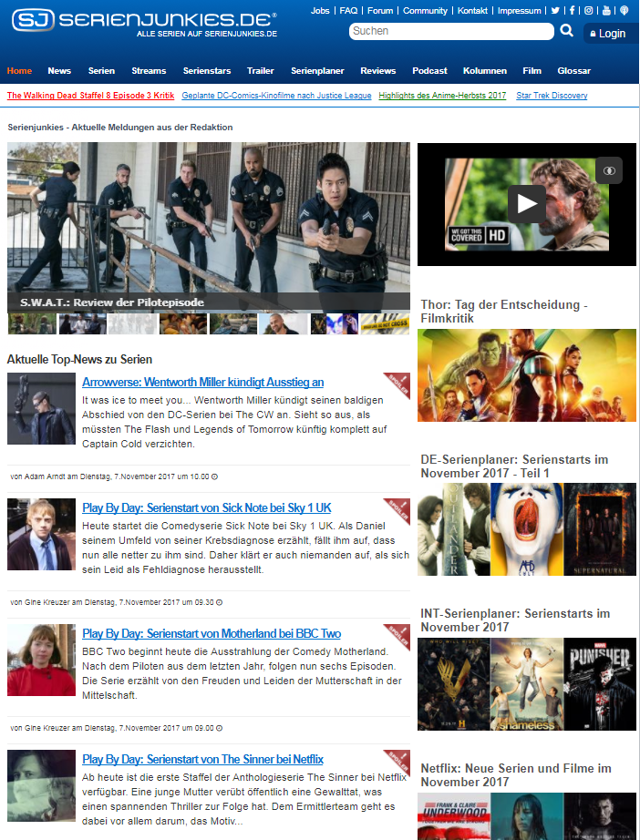Select the police tape slider thumbnail
Screen dimensions: 640x840
pyautogui.click(x=385, y=324)
